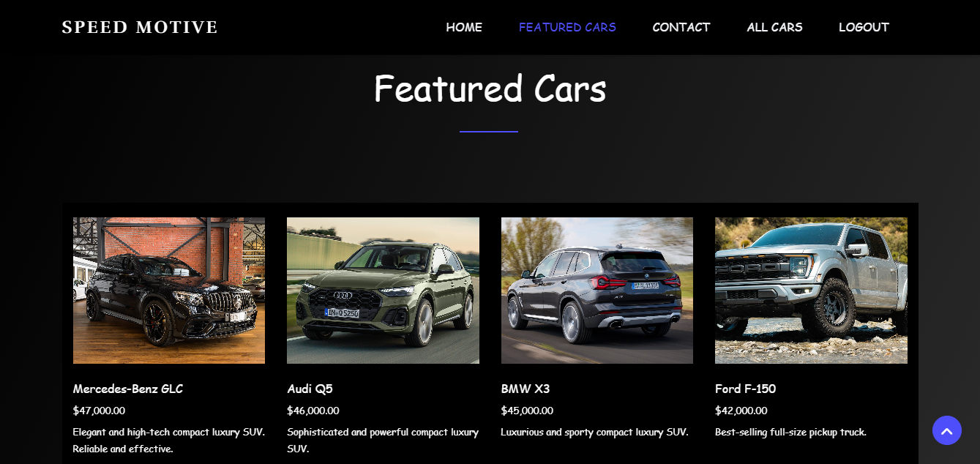Click the Logout link
Screen dimensions: 980x464
click(864, 27)
